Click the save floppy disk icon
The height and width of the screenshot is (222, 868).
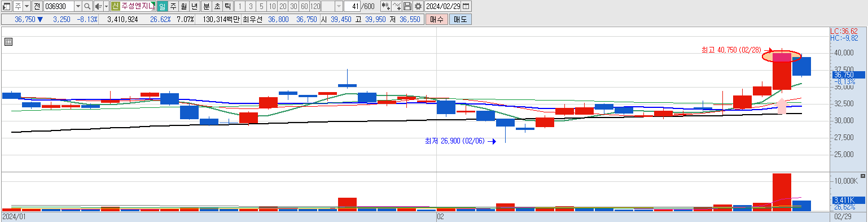[x=407, y=7]
